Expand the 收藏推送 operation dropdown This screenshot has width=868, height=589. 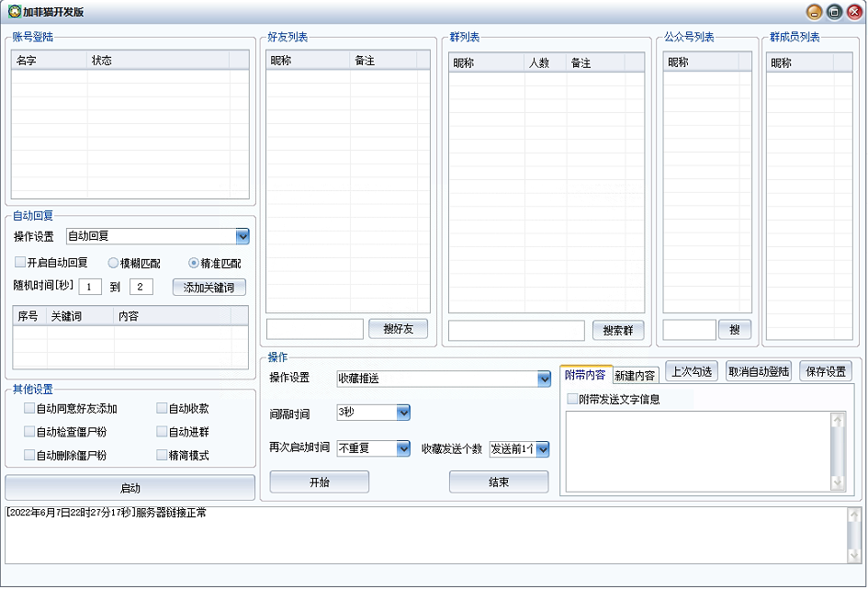pos(543,379)
